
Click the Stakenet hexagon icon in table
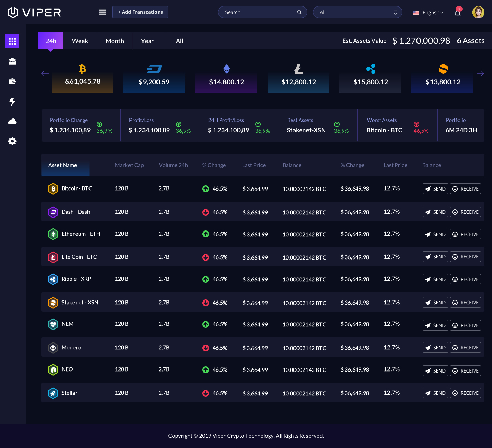point(53,303)
